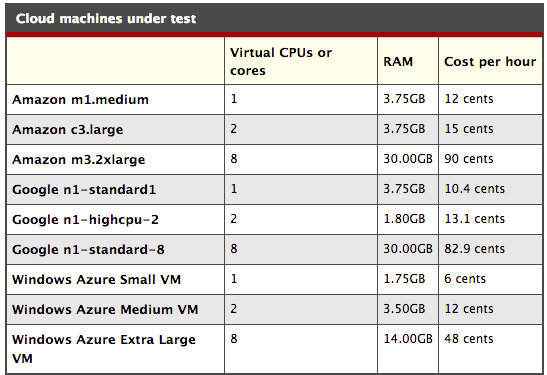
Task: Select the Windows Azure Medium VM label
Action: point(105,310)
